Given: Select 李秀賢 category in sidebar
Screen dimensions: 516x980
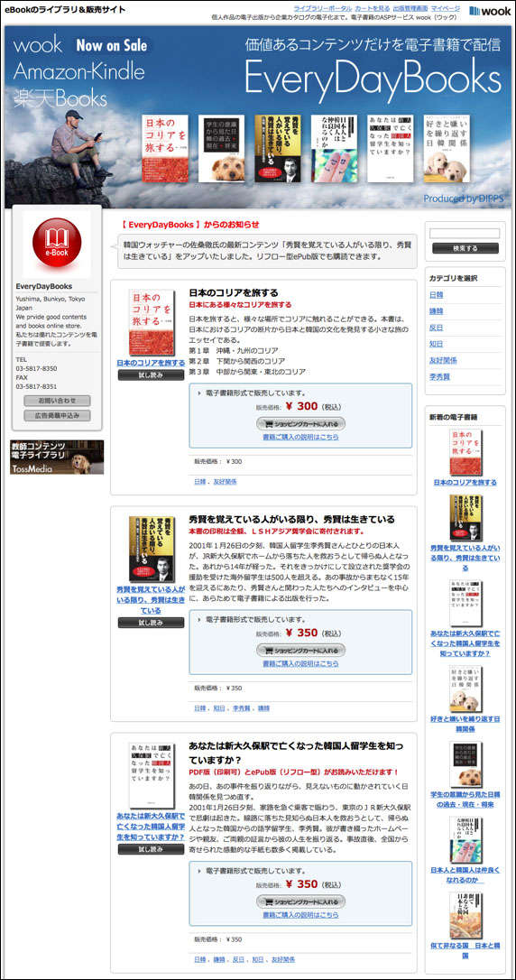Looking at the screenshot, I should (440, 377).
